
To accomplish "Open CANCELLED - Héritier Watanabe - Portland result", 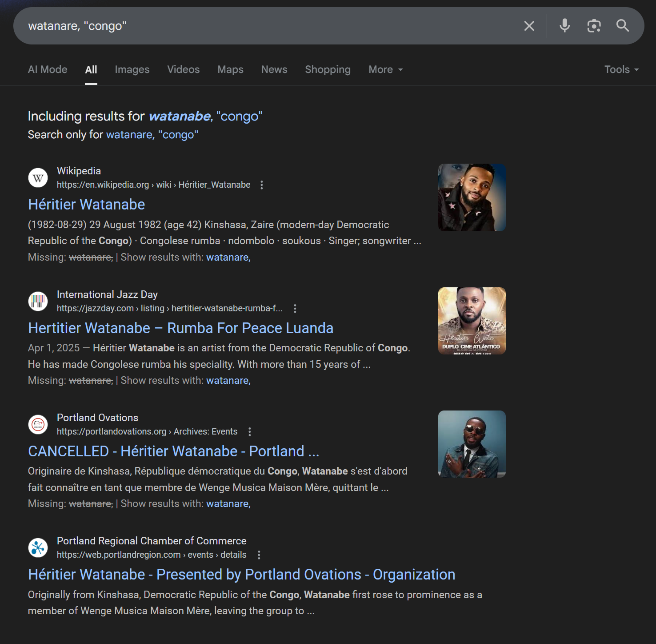I will pyautogui.click(x=173, y=451).
